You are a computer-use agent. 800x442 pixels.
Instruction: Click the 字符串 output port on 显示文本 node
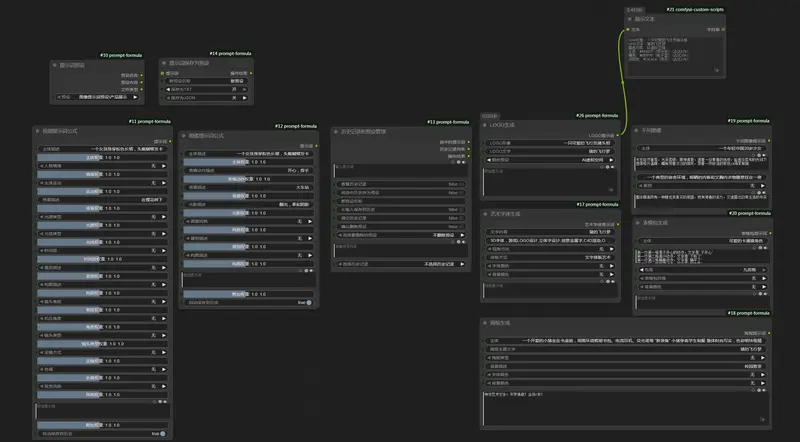tap(723, 30)
